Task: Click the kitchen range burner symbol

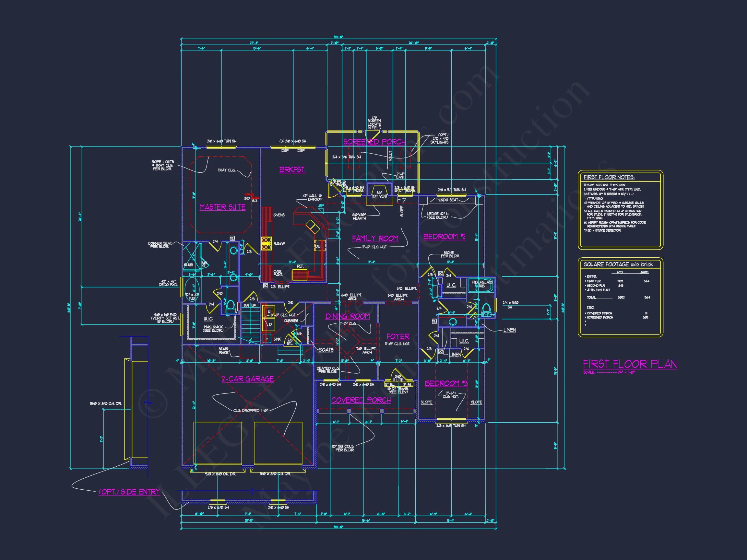Action: pos(267,243)
